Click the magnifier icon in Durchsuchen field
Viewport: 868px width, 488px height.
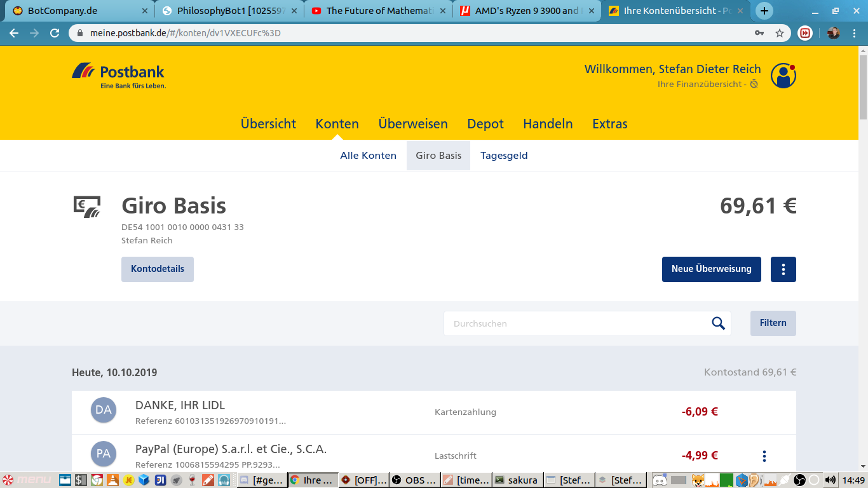718,323
